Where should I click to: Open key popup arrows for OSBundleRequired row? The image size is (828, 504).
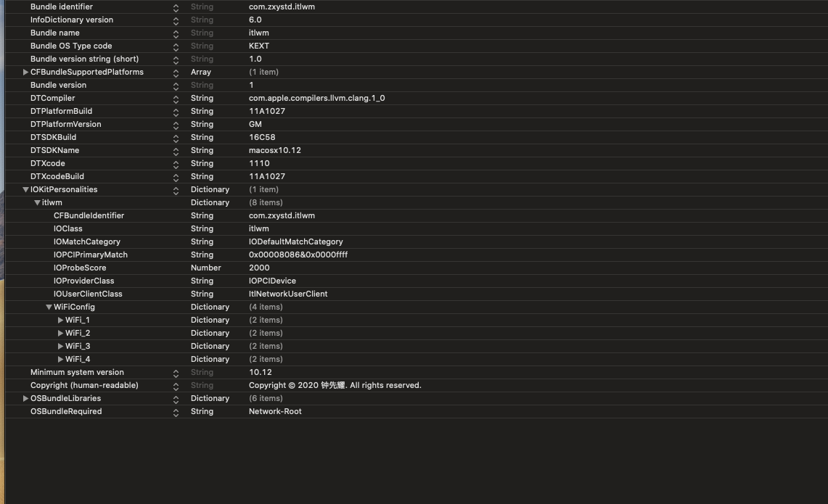tap(176, 412)
